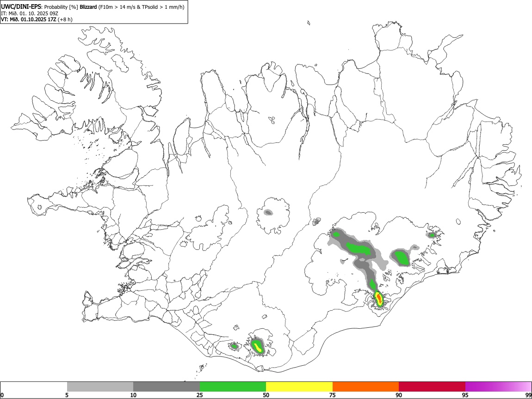Click the dark gray 10-25% legend swatch
This screenshot has width=532, height=399.
point(167,387)
